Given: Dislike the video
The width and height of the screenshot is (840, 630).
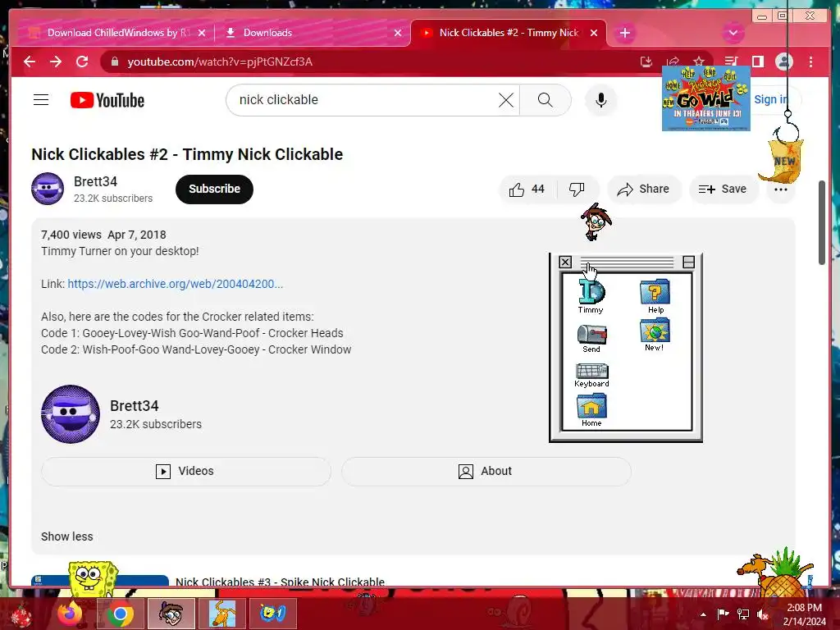Looking at the screenshot, I should tap(577, 189).
